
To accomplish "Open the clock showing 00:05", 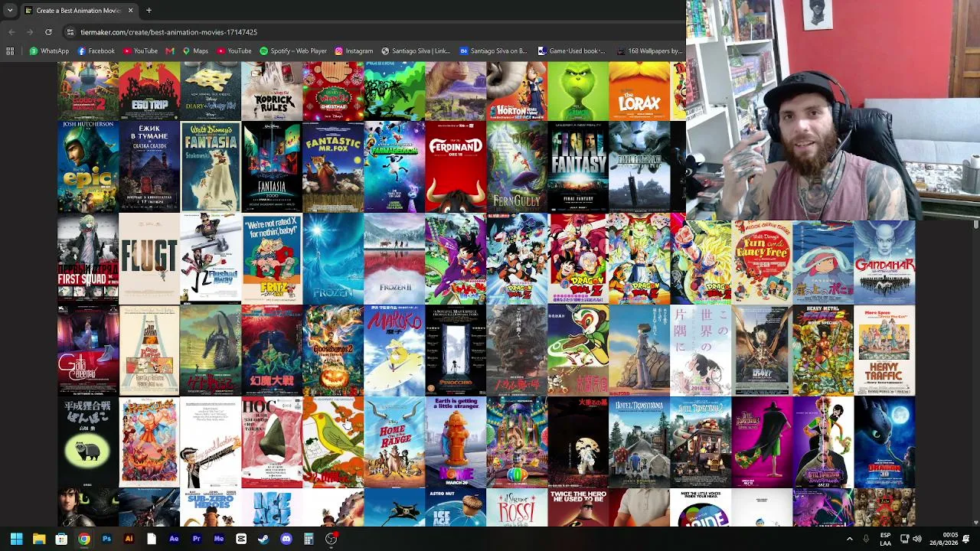I will (944, 539).
